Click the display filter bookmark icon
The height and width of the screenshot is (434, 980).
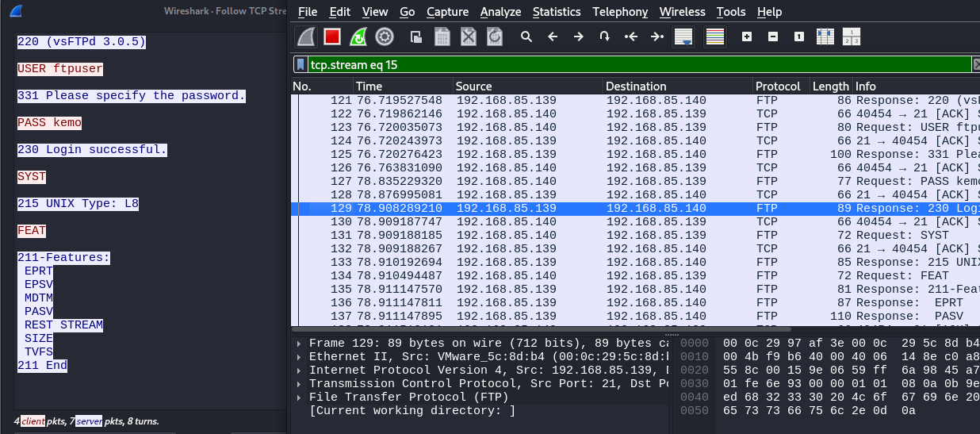click(301, 65)
